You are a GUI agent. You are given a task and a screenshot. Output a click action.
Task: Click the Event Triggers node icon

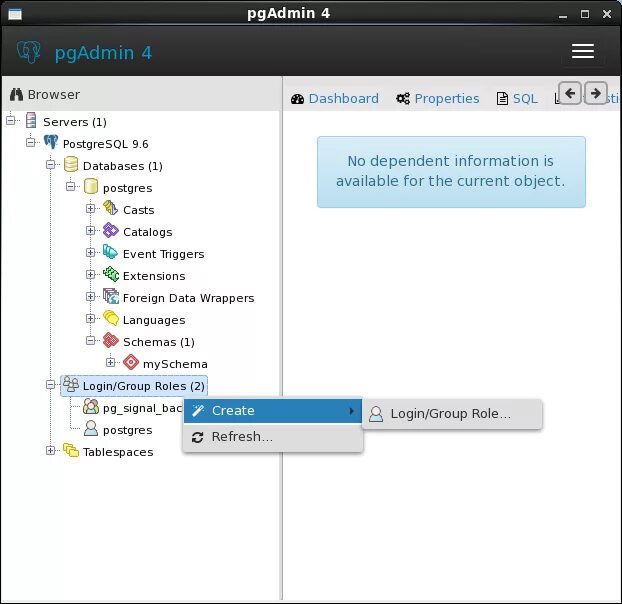tap(111, 252)
